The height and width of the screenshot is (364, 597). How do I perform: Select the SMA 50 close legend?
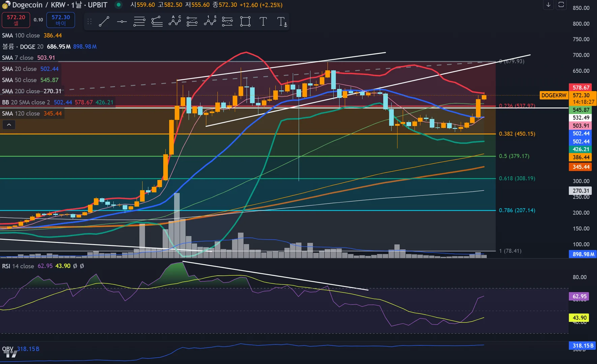coord(30,80)
